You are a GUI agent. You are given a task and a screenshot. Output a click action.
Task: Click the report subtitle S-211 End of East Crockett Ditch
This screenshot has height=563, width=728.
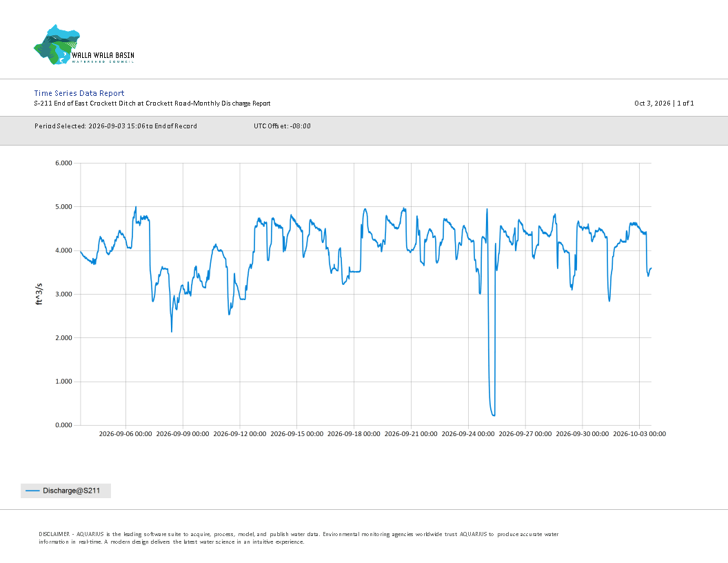click(x=152, y=103)
